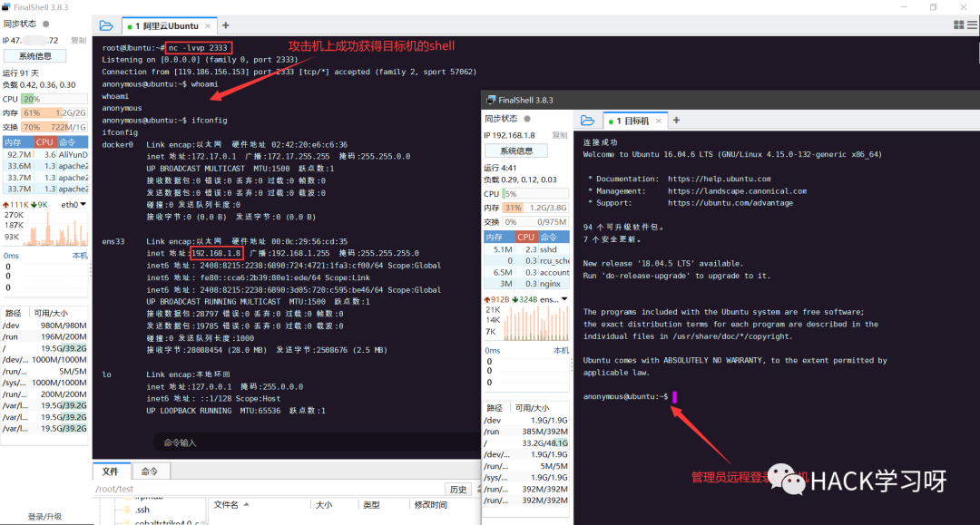980x525 pixels.
Task: Sort processes by CPU column in main window
Action: [x=44, y=142]
